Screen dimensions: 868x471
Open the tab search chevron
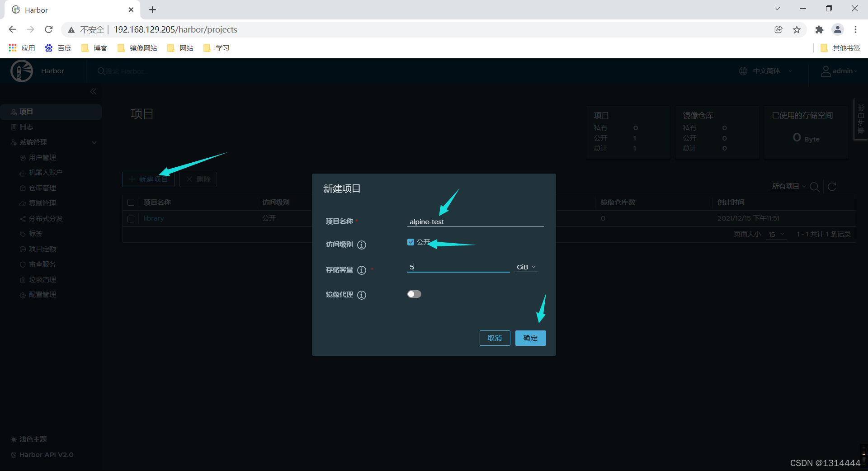pos(777,9)
